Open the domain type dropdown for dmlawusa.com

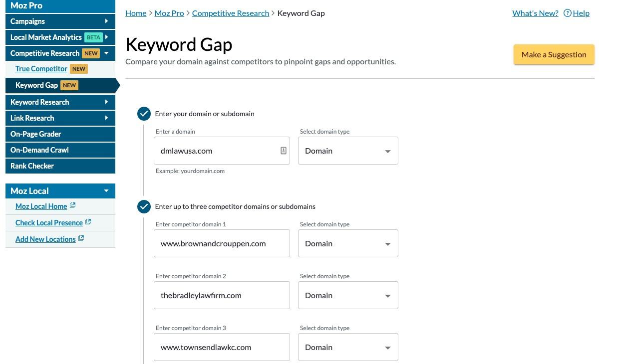pyautogui.click(x=387, y=151)
